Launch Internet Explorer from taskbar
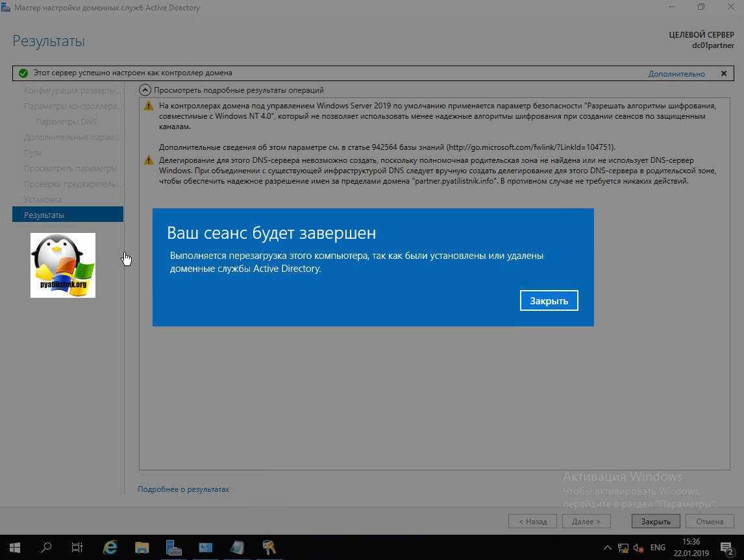744x560 pixels. pos(110,548)
